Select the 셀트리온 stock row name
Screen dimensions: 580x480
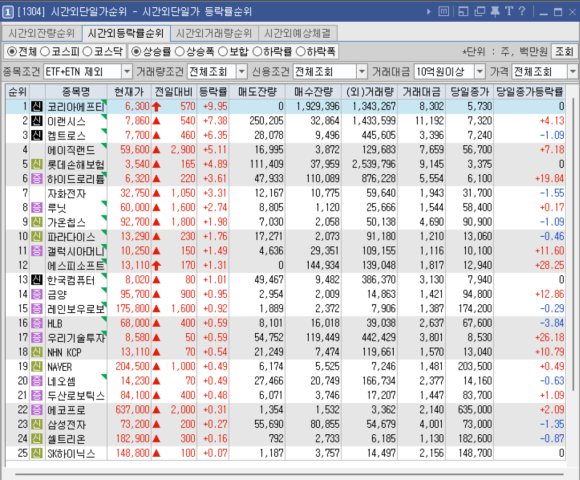(67, 439)
